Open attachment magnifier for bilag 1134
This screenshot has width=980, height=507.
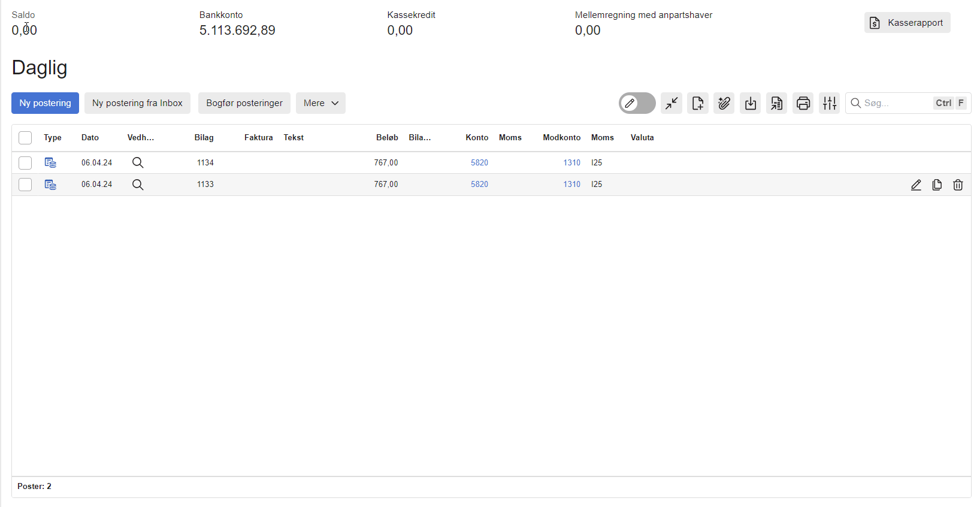(138, 163)
